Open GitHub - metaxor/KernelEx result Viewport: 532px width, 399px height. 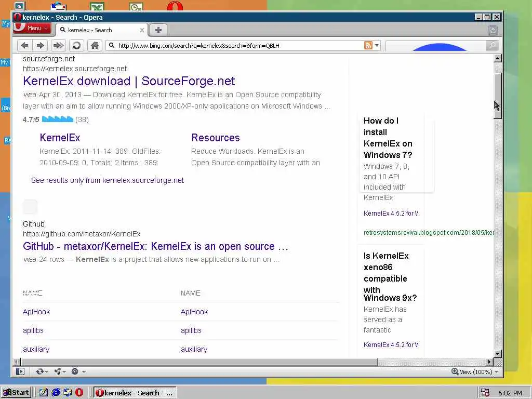pos(155,246)
